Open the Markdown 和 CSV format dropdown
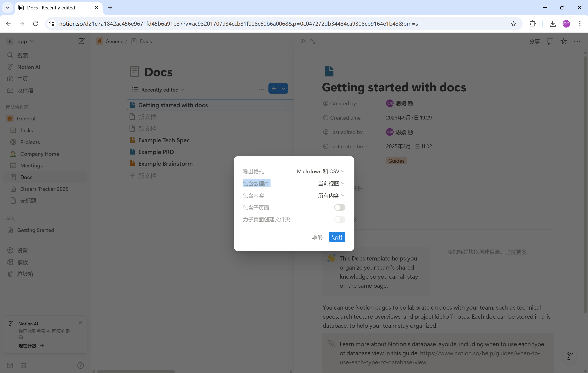588x373 pixels. (320, 171)
